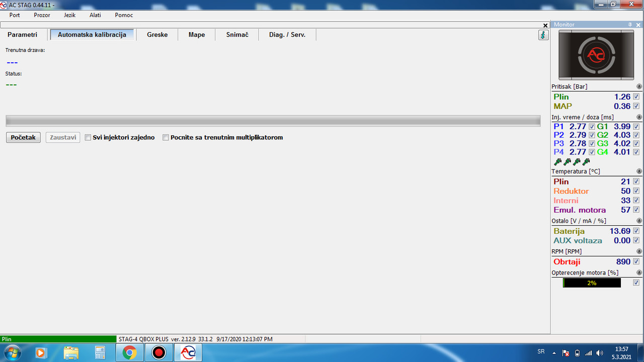Open Google Chrome from the taskbar
The height and width of the screenshot is (362, 644).
coord(129,353)
